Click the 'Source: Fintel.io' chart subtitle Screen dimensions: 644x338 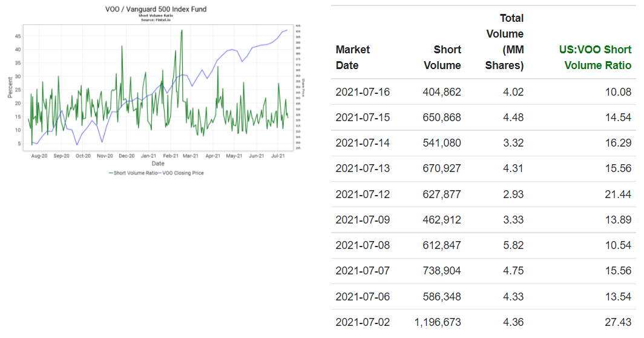click(x=156, y=20)
